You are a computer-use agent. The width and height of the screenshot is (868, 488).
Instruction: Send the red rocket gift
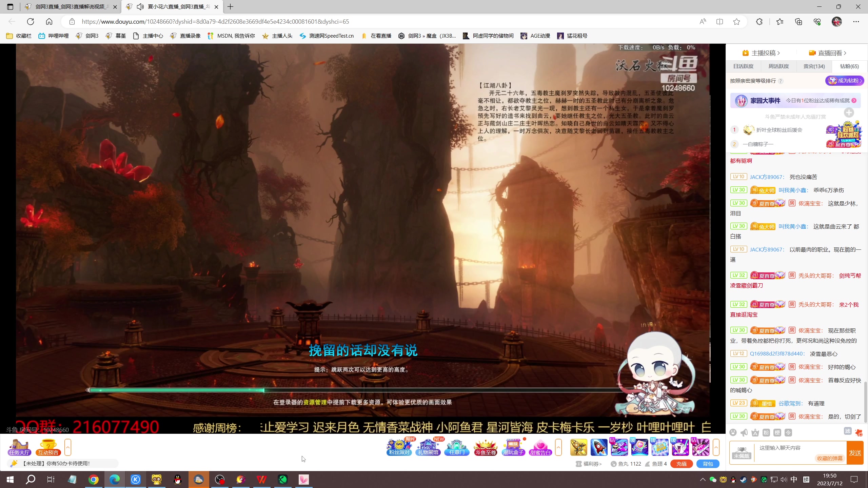[599, 447]
